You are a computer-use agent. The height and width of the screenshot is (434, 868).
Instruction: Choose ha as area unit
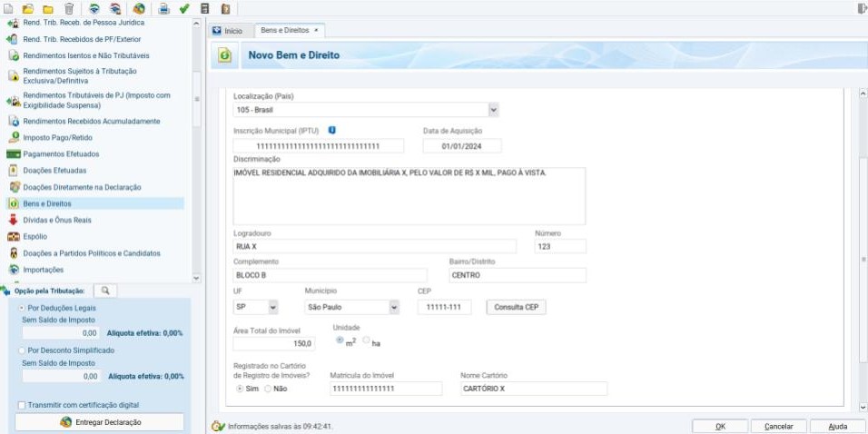(367, 340)
